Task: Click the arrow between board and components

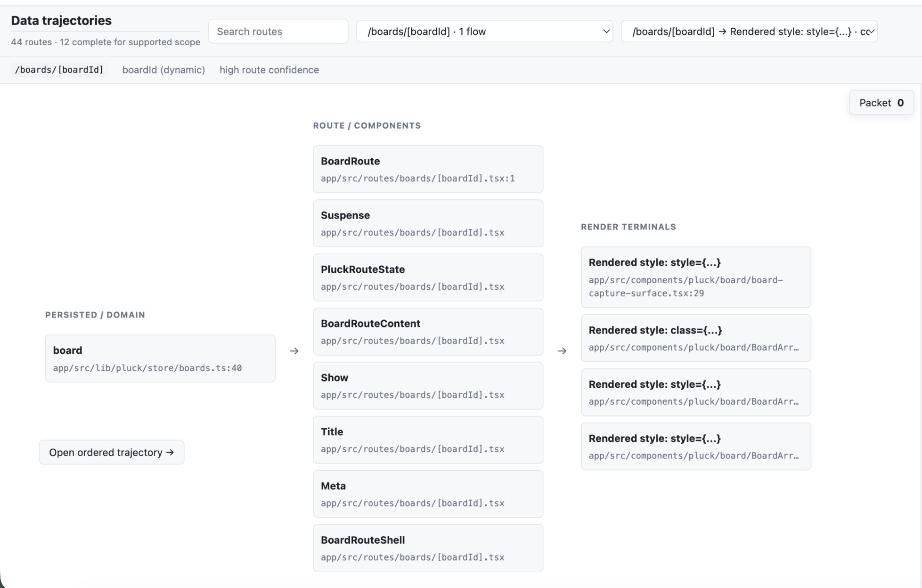Action: coord(294,351)
